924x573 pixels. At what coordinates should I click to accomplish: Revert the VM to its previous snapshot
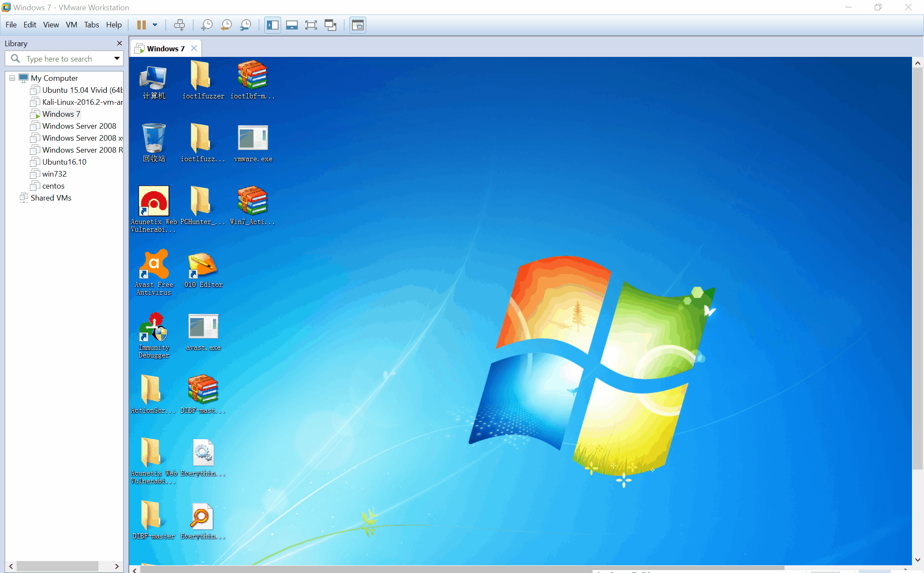pyautogui.click(x=226, y=25)
